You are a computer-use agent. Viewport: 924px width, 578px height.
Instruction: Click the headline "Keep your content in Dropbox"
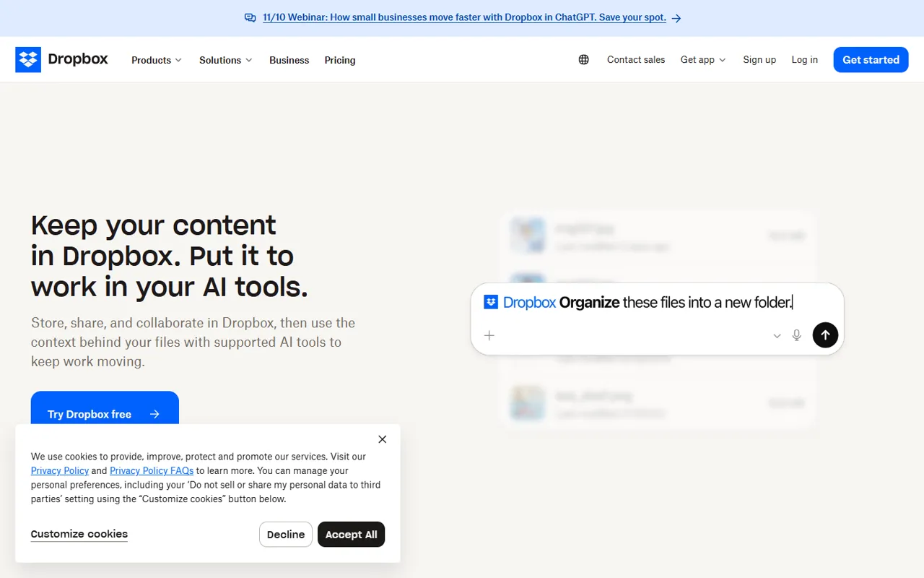click(170, 256)
